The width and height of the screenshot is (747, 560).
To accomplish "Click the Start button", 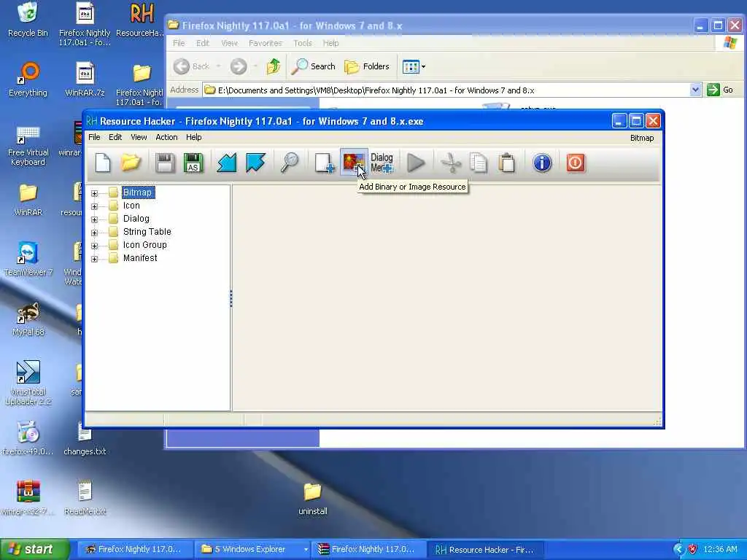I will click(x=34, y=549).
